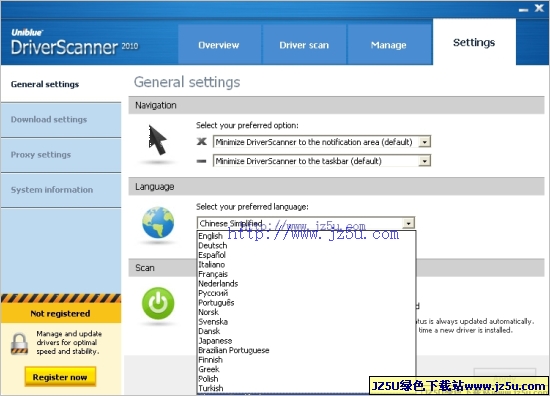Image resolution: width=550 pixels, height=396 pixels.
Task: Open Proxy settings in sidebar
Action: pos(61,155)
